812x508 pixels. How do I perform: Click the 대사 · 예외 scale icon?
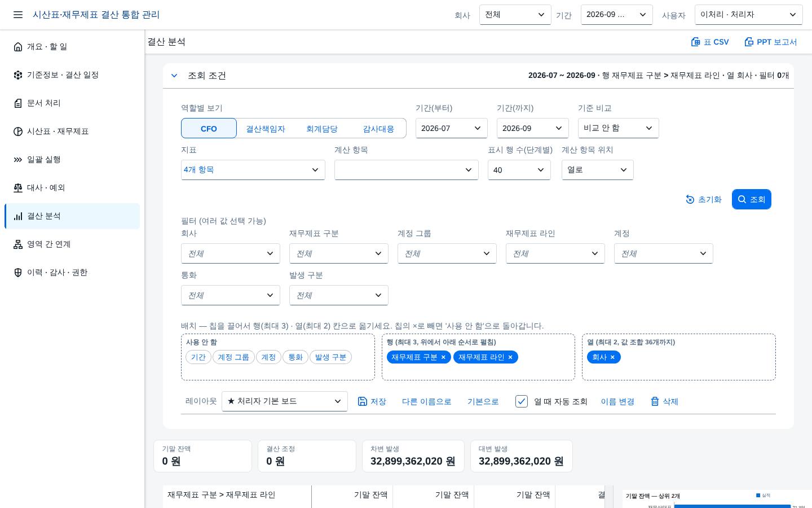click(18, 188)
